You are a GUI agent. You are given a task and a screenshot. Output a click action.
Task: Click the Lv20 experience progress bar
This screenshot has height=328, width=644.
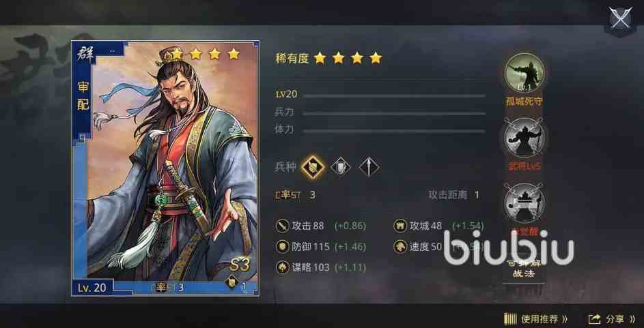pos(394,96)
